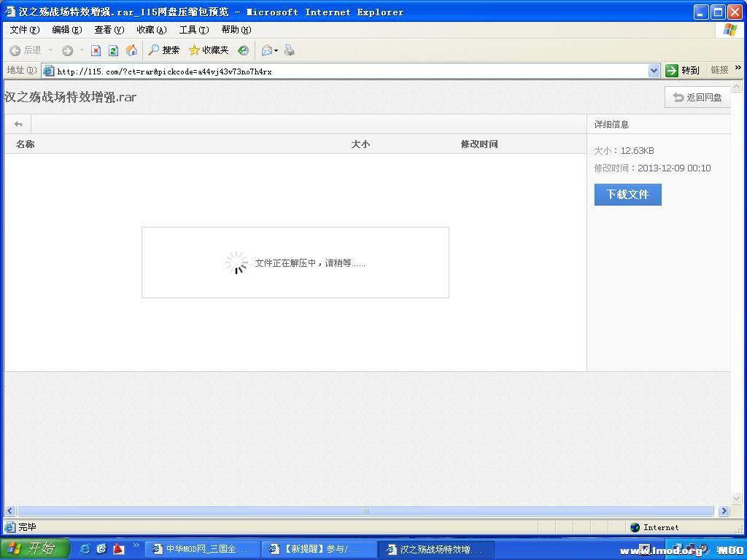Click the History globe icon
This screenshot has width=747, height=560.
[x=243, y=51]
